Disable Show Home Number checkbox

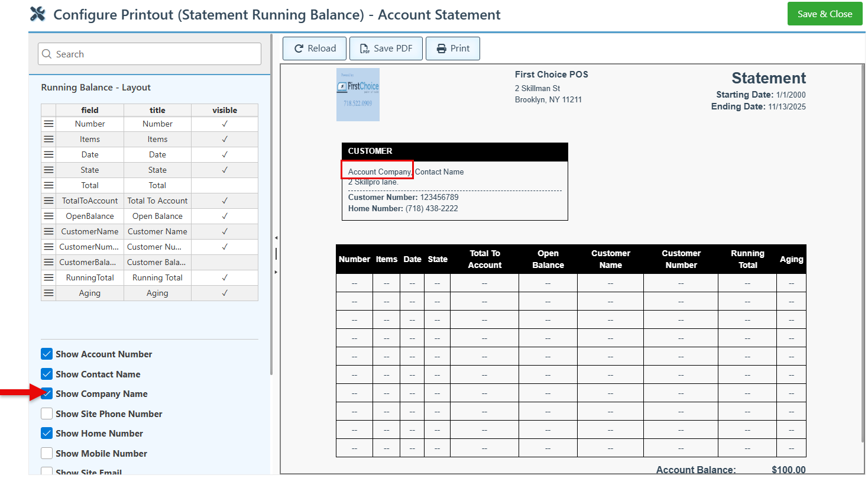(x=47, y=434)
